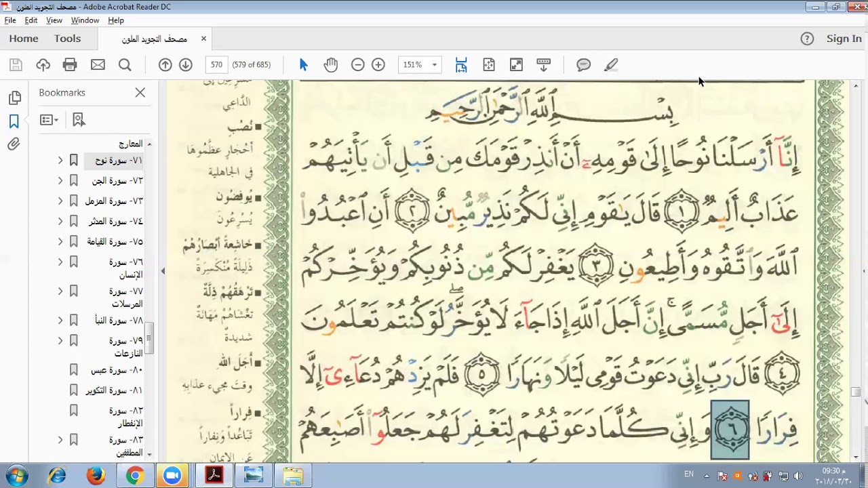The width and height of the screenshot is (868, 488).
Task: Open the View menu
Action: 54,20
